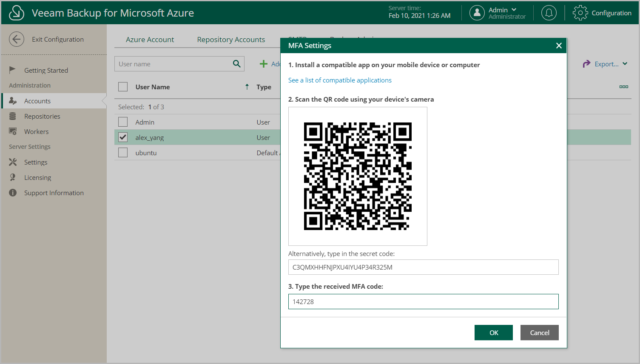Open Support Information page

click(54, 193)
